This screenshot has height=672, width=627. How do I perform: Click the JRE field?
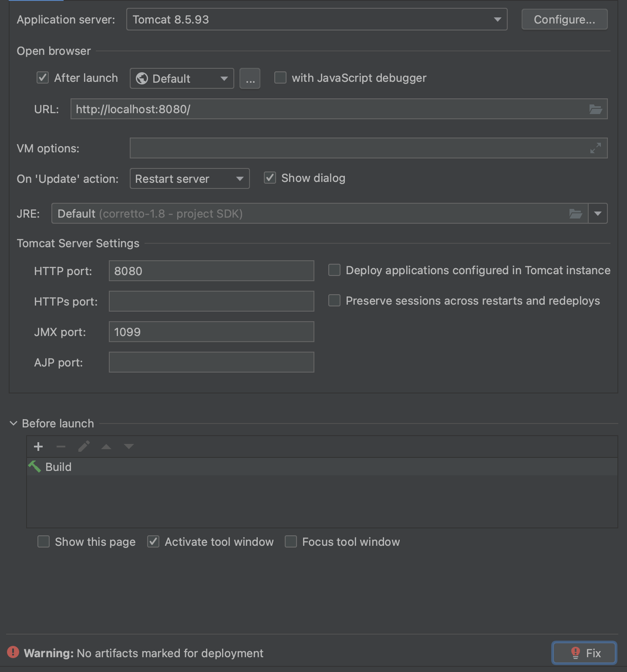pyautogui.click(x=320, y=213)
